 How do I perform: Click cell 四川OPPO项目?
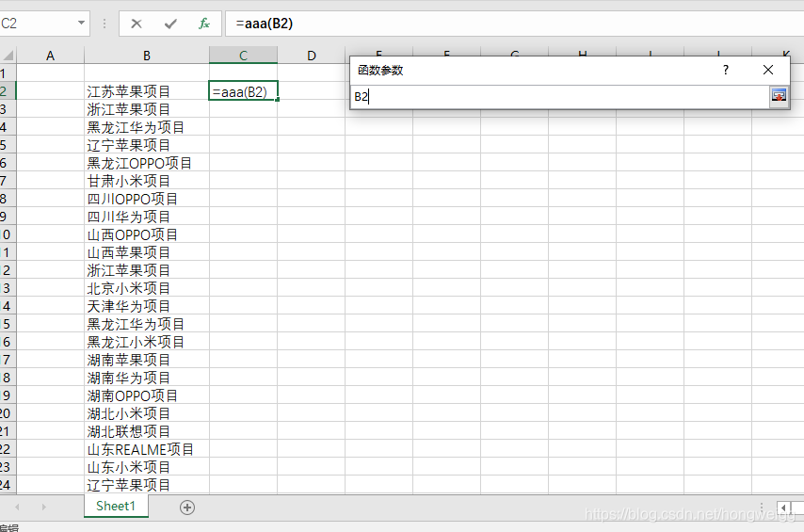click(x=147, y=199)
